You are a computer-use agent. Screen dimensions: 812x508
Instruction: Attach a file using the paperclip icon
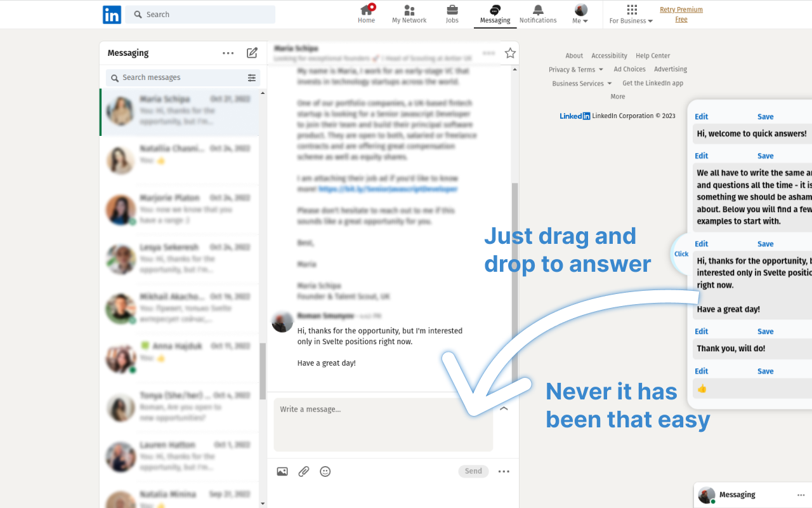(x=303, y=471)
